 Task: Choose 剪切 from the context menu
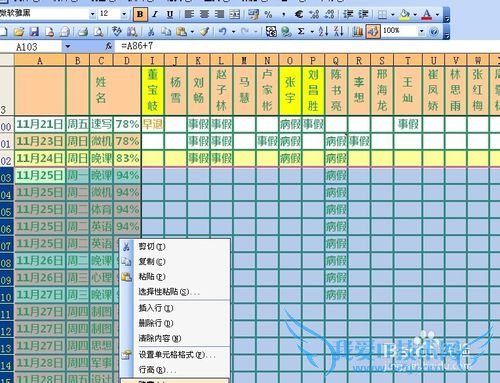(175, 247)
